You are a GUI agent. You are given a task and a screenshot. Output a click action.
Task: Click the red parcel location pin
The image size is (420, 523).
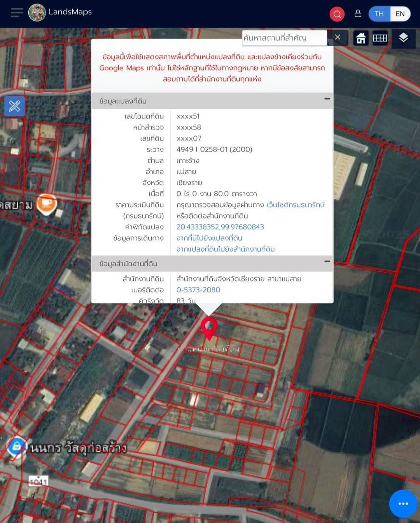(x=209, y=328)
